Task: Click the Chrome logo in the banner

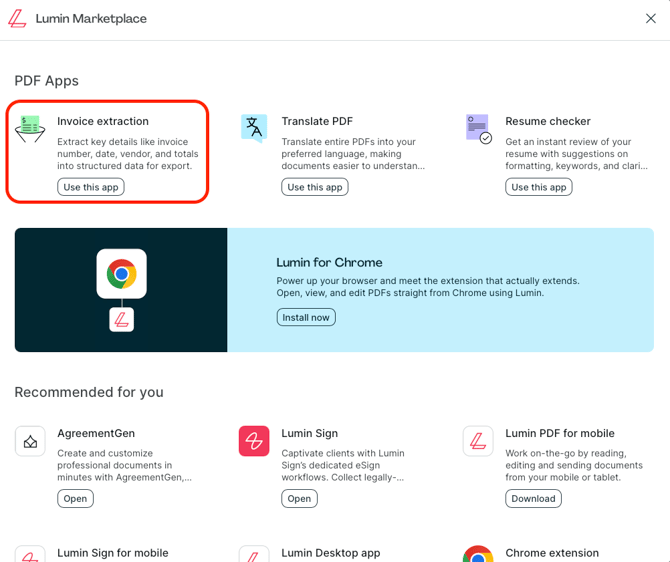Action: click(121, 274)
